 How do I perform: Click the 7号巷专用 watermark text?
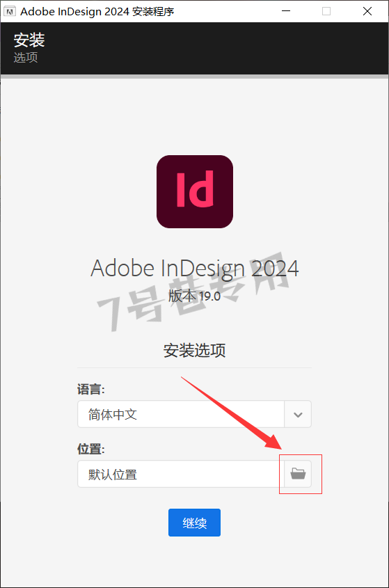click(x=193, y=292)
